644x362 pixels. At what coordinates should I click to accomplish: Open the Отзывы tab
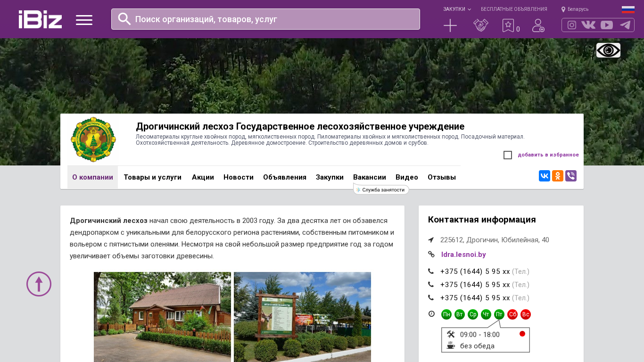(442, 177)
